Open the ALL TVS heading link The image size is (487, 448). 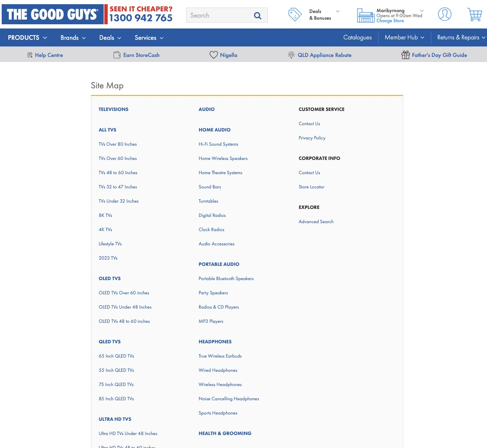[x=107, y=130]
